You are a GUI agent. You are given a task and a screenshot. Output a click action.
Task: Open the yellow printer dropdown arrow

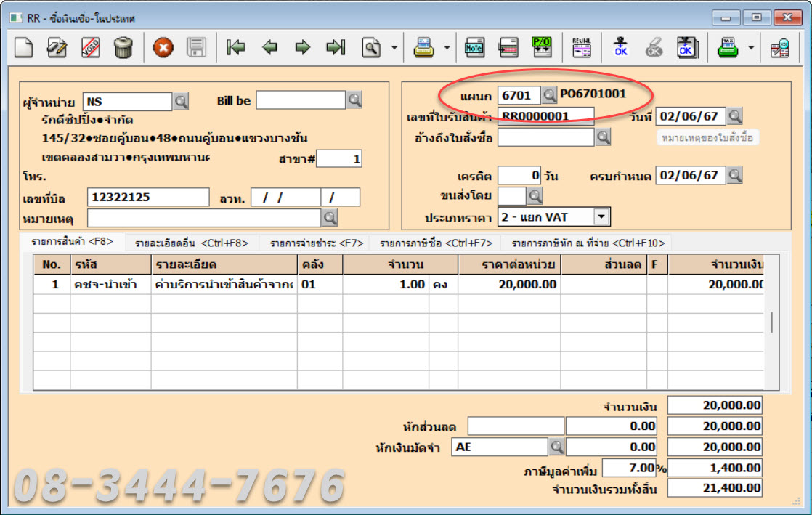tap(447, 48)
